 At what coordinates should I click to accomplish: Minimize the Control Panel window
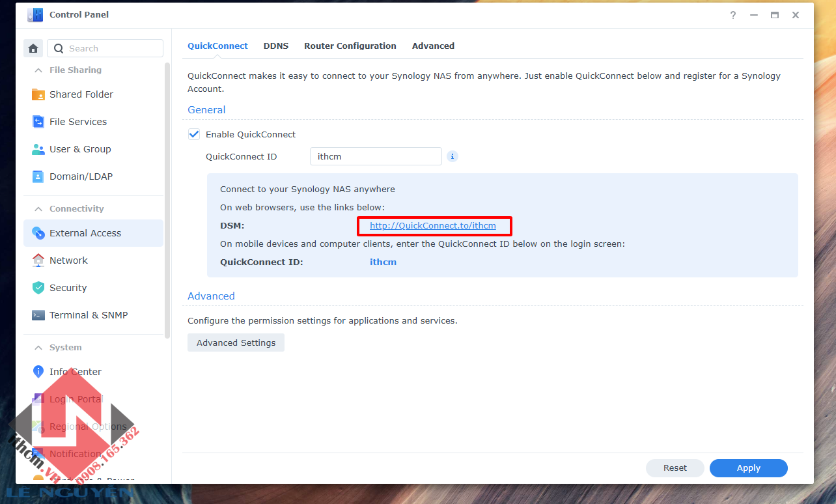pos(754,14)
